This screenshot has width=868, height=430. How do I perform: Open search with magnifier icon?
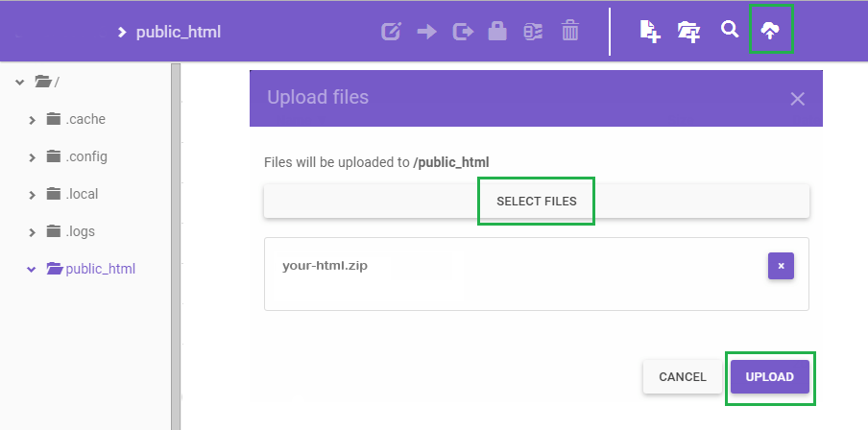730,30
